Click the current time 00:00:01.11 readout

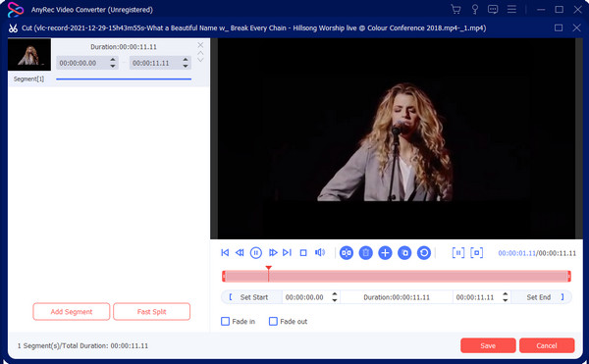(x=517, y=253)
